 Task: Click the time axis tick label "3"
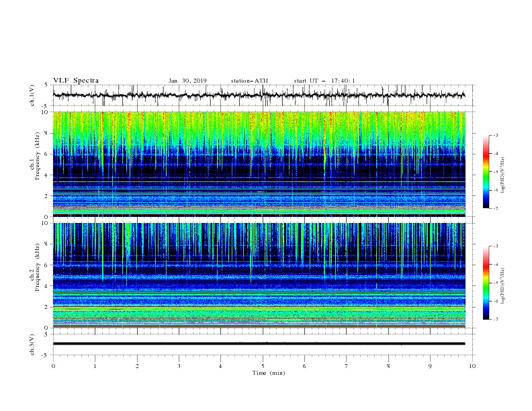point(179,366)
